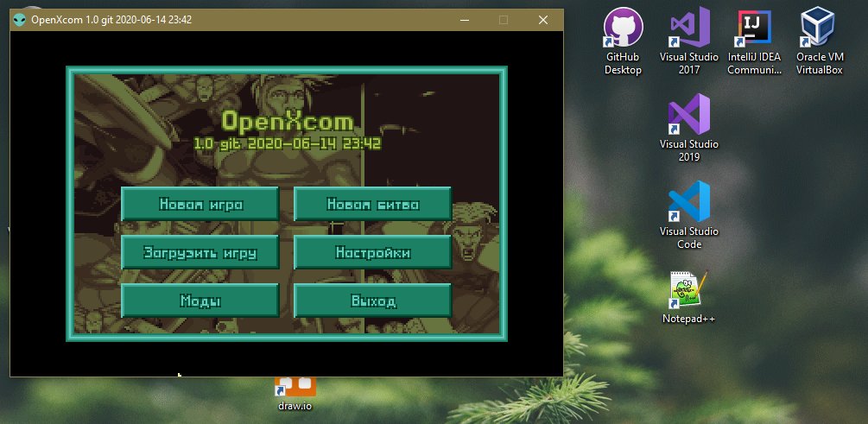
Task: Click the OpenXcom alien title bar icon
Action: tap(20, 20)
